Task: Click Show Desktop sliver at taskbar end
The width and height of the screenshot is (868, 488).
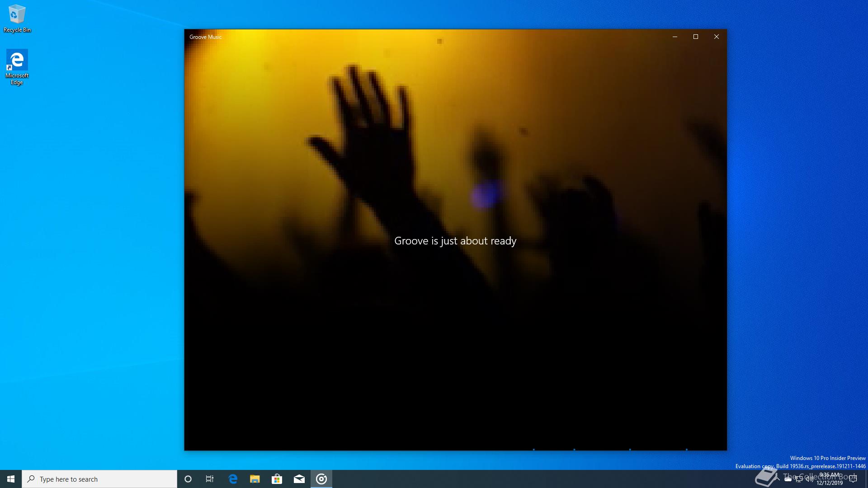Action: 866,479
